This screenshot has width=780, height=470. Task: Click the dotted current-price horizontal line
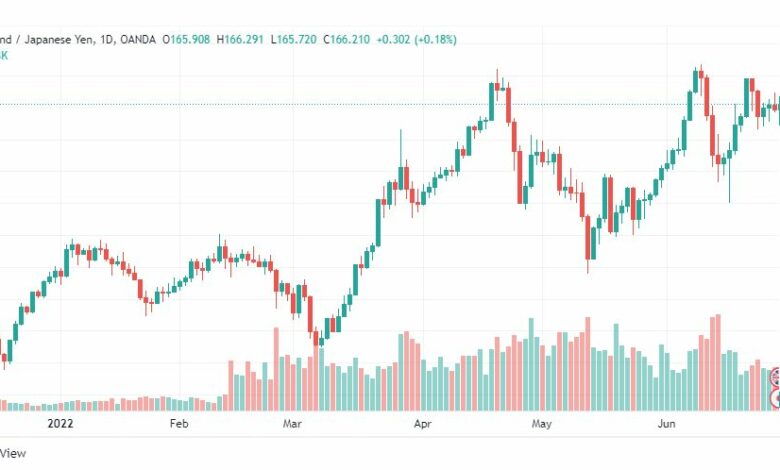[390, 104]
